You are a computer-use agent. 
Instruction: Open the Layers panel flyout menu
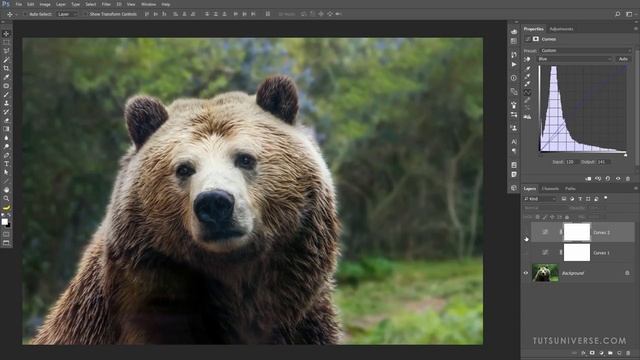click(636, 189)
